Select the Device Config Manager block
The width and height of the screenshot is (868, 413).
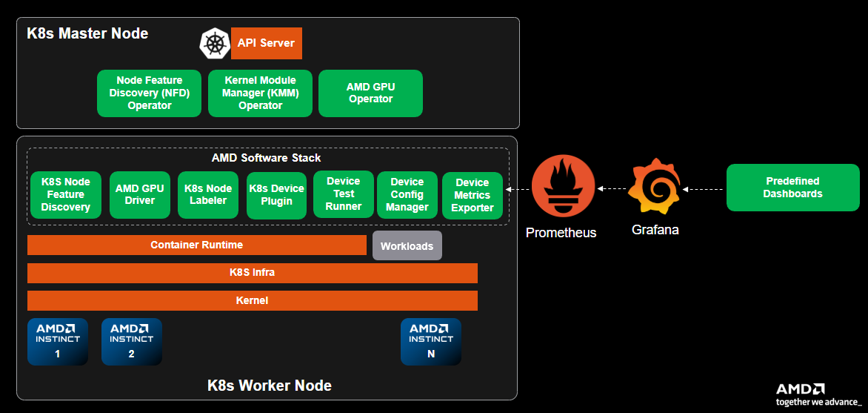point(407,194)
